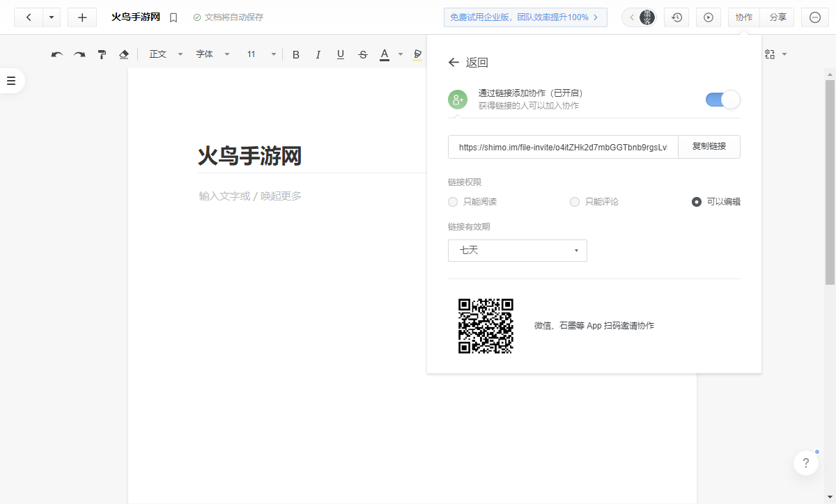Click the 复制链接 copy link button
This screenshot has width=836, height=504.
pyautogui.click(x=709, y=147)
